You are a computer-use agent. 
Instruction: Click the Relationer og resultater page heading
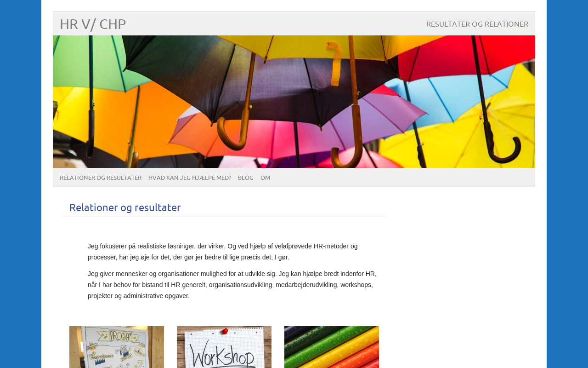click(125, 207)
